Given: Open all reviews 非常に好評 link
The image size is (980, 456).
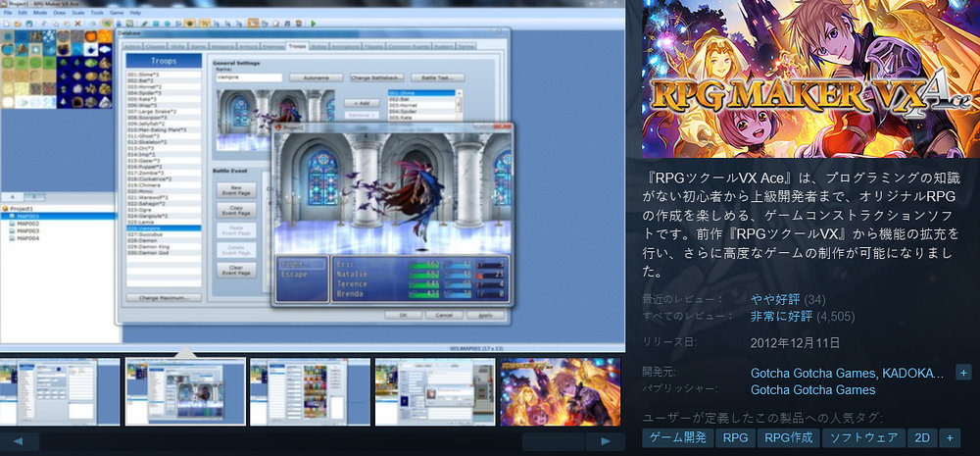Looking at the screenshot, I should [x=781, y=316].
